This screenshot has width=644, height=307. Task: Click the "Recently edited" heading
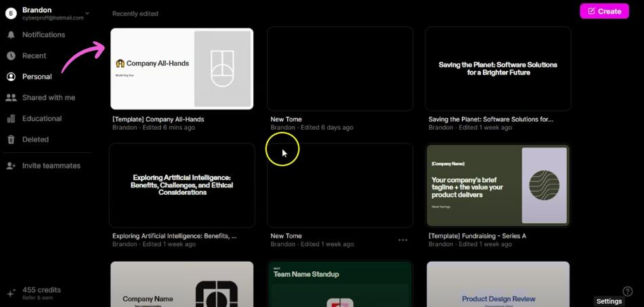(x=135, y=14)
